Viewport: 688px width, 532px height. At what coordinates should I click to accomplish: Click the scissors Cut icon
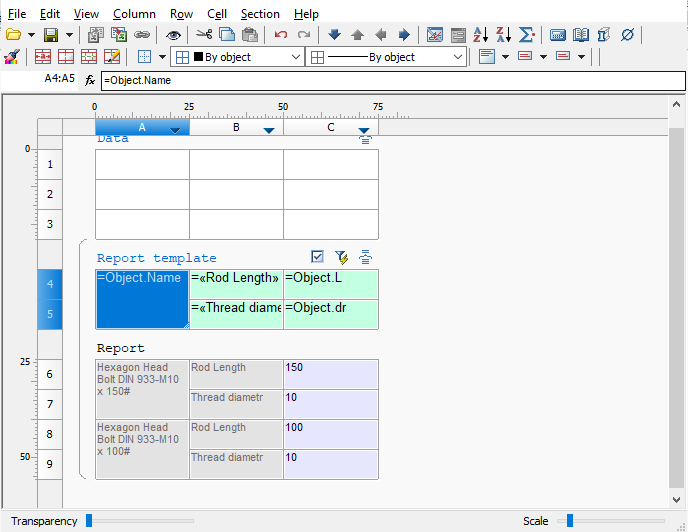coord(204,35)
